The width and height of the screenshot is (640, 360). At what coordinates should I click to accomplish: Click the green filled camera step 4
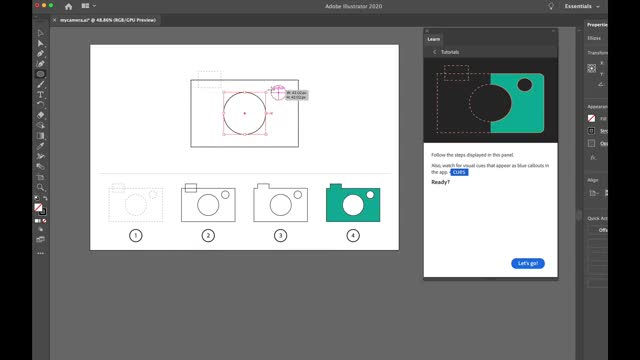[x=353, y=203]
